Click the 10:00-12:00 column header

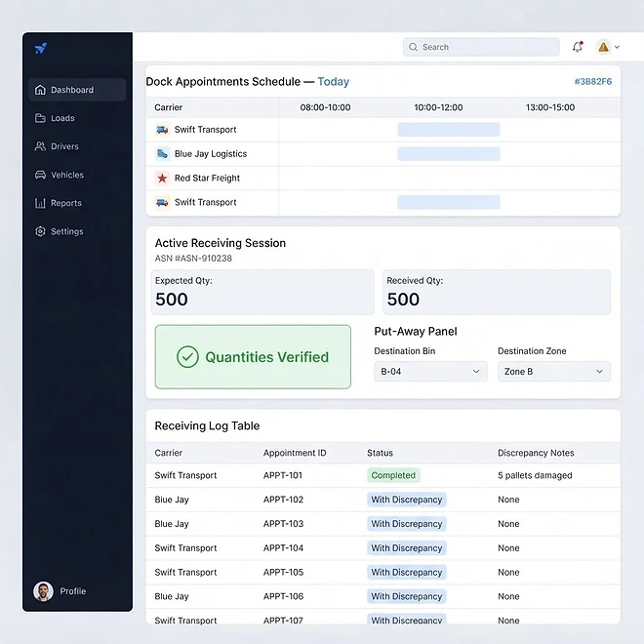438,107
